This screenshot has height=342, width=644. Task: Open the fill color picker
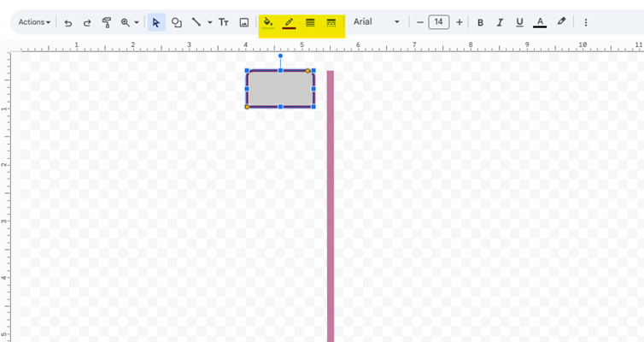[268, 22]
